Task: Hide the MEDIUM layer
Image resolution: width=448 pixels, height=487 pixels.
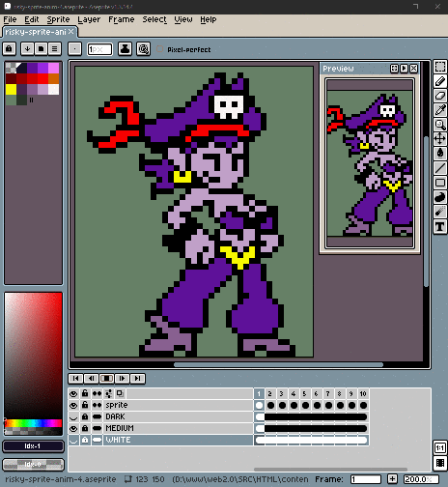Action: click(x=73, y=428)
